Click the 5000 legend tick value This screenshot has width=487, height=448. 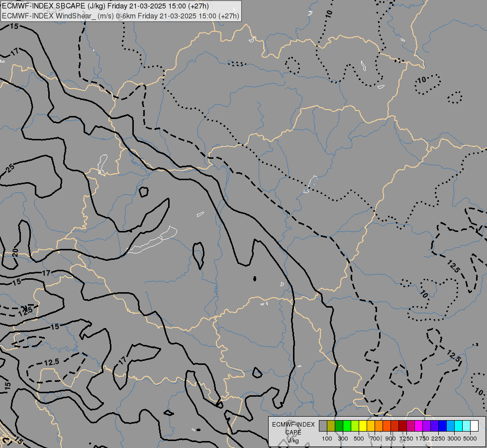coord(470,439)
